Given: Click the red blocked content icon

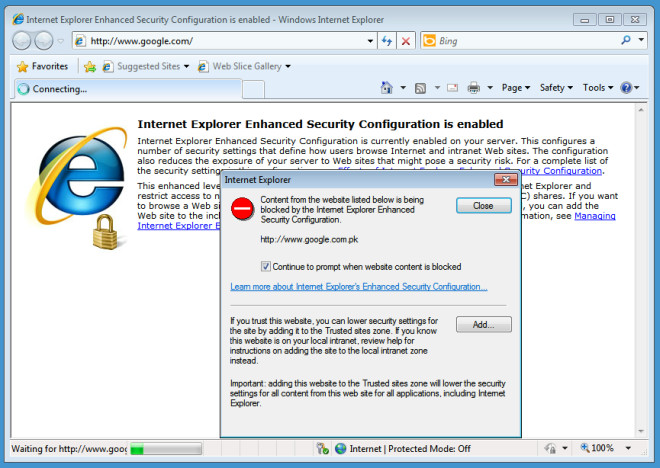Looking at the screenshot, I should click(242, 209).
